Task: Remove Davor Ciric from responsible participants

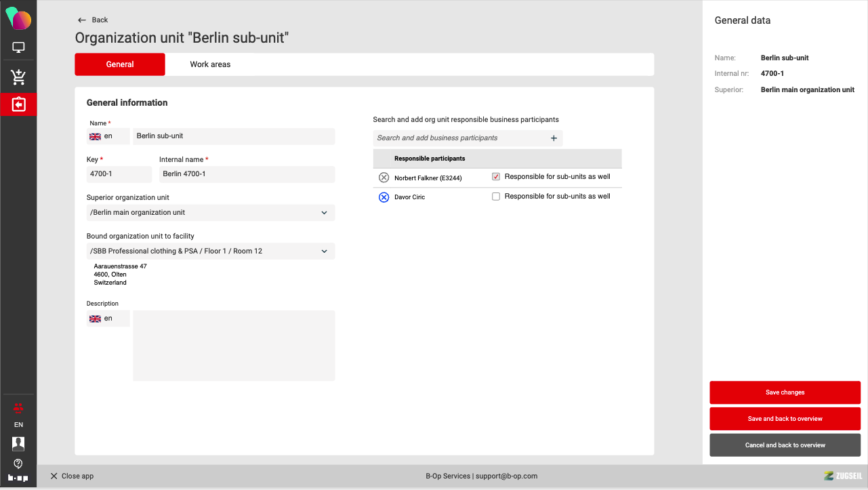Action: (384, 197)
